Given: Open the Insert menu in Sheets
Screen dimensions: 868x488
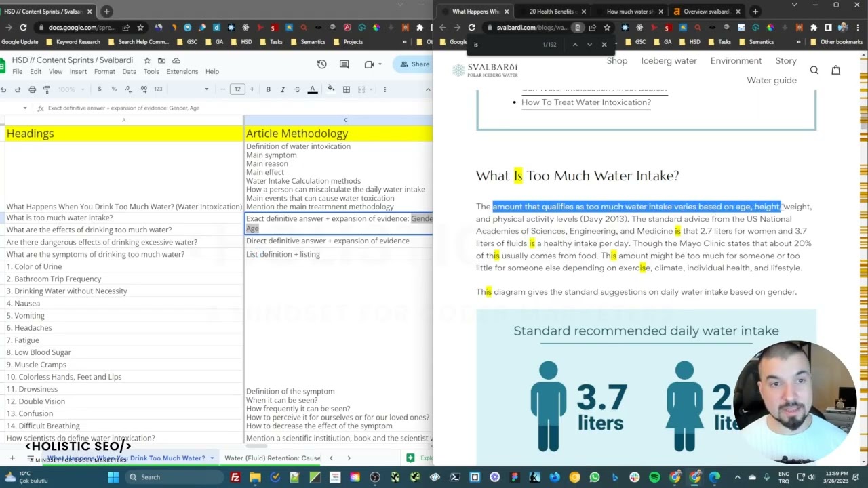Looking at the screenshot, I should click(78, 71).
